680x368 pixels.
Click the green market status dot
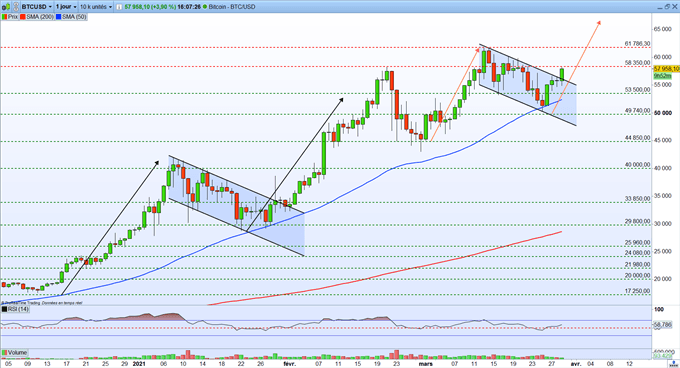(205, 7)
